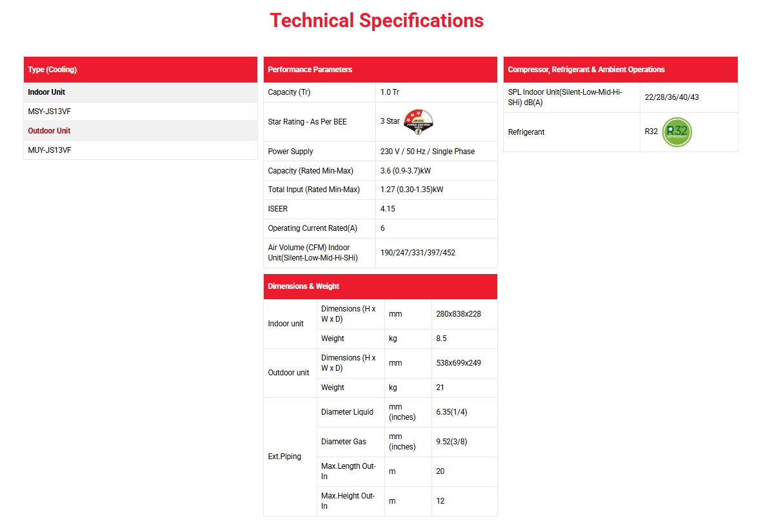Image resolution: width=761 pixels, height=532 pixels.
Task: Click the SPL Indoor Unit dB(A) values
Action: pos(671,97)
